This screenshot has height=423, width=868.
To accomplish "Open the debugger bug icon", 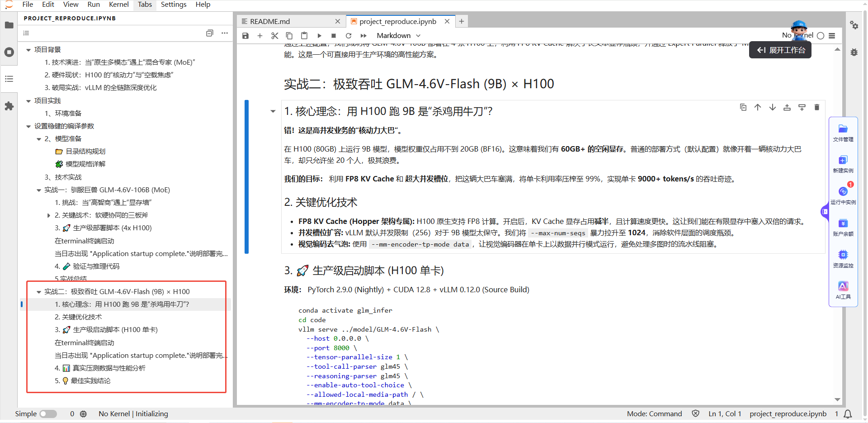I will click(854, 52).
